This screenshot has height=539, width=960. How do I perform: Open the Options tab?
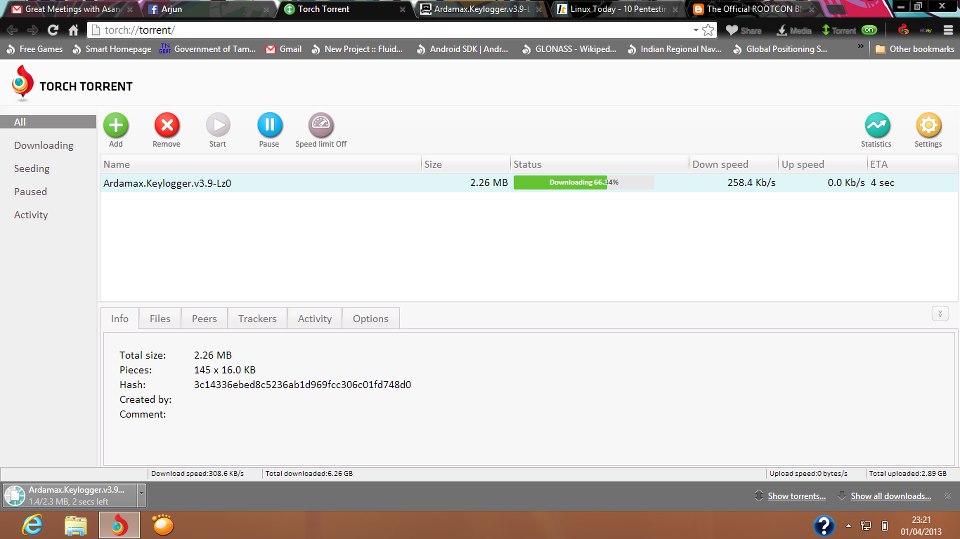(370, 318)
